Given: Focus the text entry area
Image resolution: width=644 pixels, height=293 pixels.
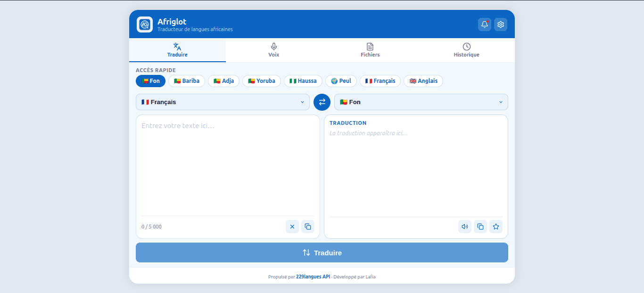Looking at the screenshot, I should pyautogui.click(x=228, y=166).
